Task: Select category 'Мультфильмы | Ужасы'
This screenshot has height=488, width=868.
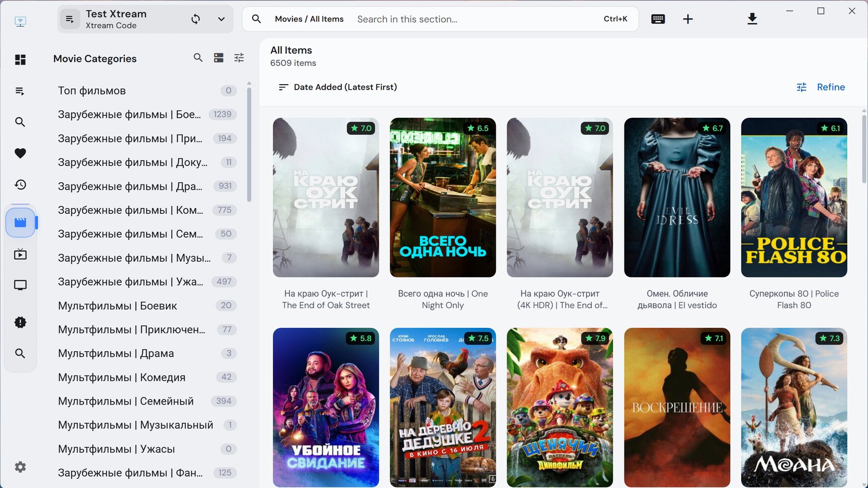Action: [x=146, y=449]
